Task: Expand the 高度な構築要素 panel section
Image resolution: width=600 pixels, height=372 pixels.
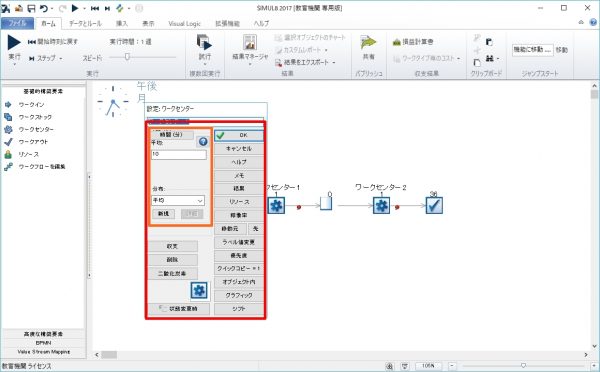Action: click(43, 334)
